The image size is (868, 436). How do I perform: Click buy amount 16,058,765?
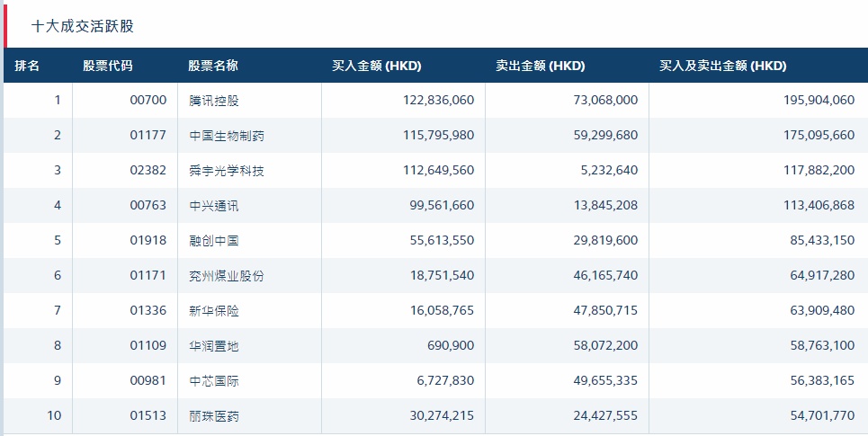(x=442, y=310)
